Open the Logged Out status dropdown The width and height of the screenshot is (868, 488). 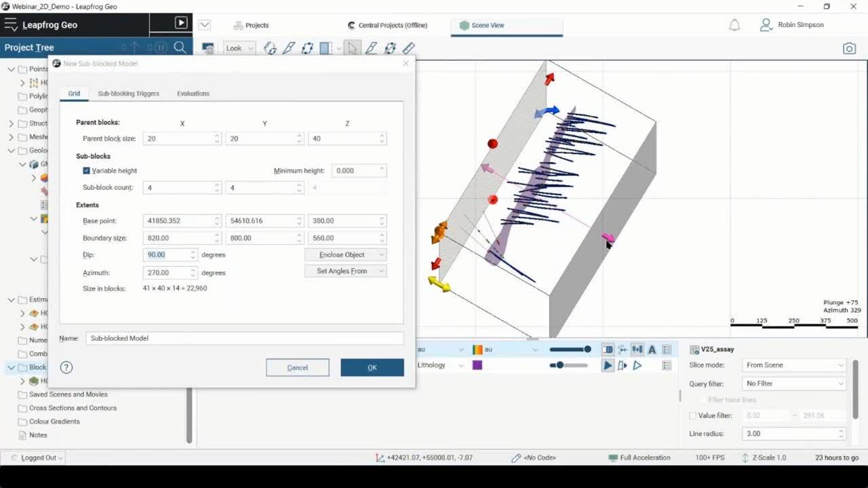(x=39, y=457)
